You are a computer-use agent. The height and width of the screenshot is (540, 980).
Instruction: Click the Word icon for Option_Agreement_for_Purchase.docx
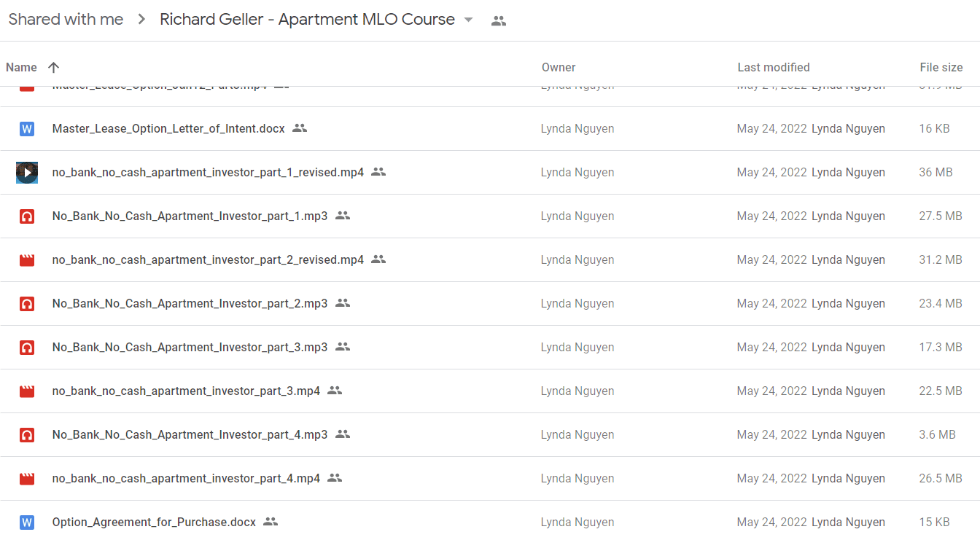(27, 523)
